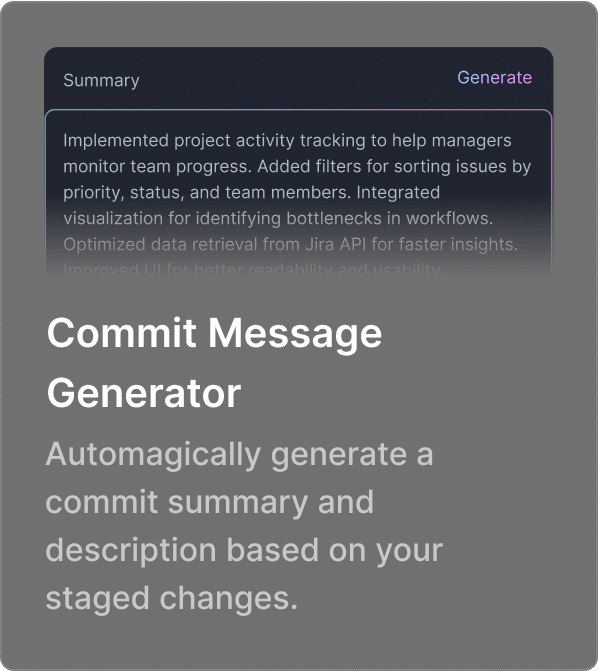Select the Summary label
The height and width of the screenshot is (671, 598).
click(101, 80)
